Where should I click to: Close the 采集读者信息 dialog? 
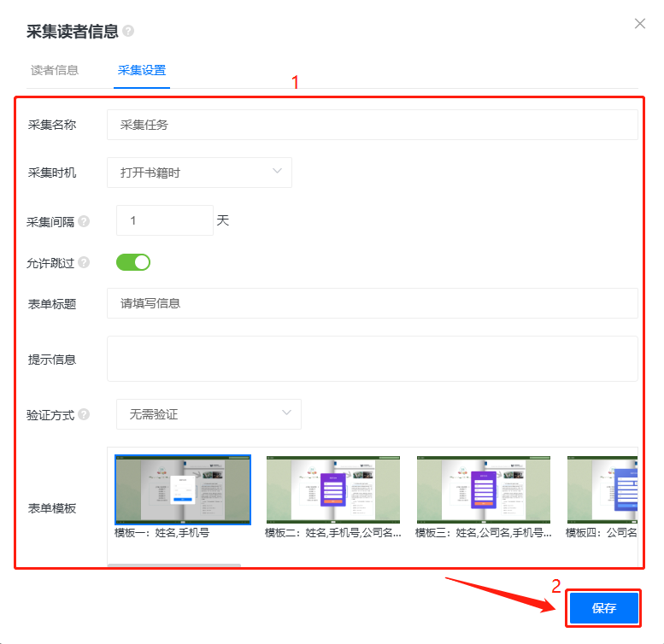coord(639,24)
